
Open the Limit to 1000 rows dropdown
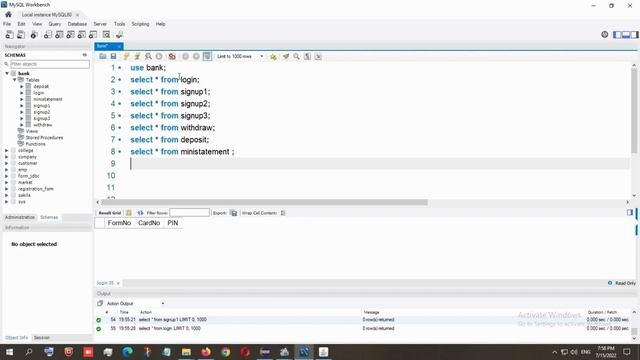tap(240, 56)
